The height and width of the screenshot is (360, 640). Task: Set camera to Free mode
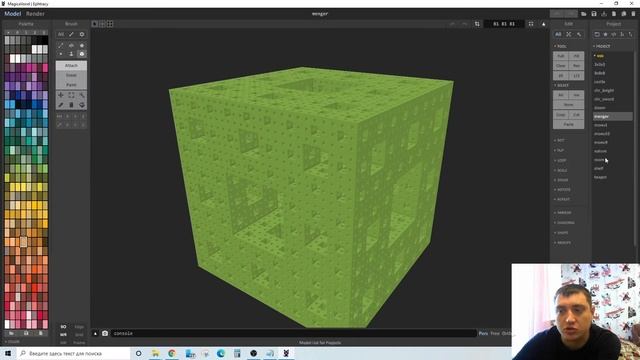(x=495, y=333)
